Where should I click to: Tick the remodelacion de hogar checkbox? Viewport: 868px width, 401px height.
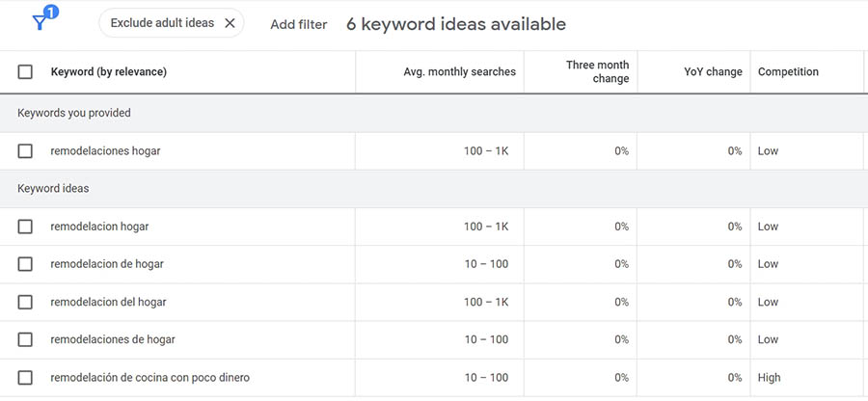pos(25,264)
